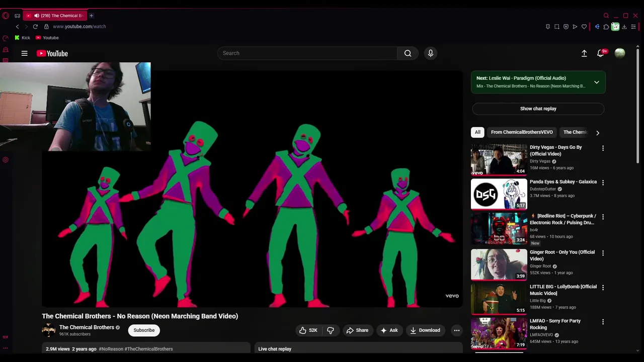Open the blue extension icon in the toolbar
Image resolution: width=644 pixels, height=362 pixels.
point(597,27)
